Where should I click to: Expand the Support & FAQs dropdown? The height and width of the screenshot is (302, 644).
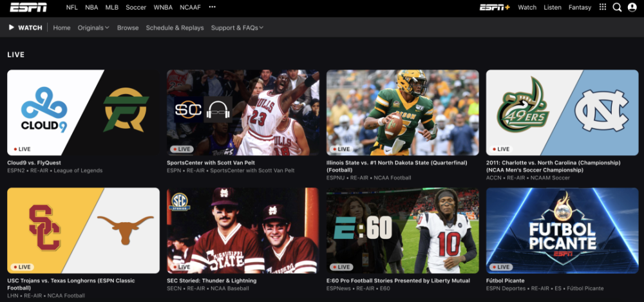point(237,28)
